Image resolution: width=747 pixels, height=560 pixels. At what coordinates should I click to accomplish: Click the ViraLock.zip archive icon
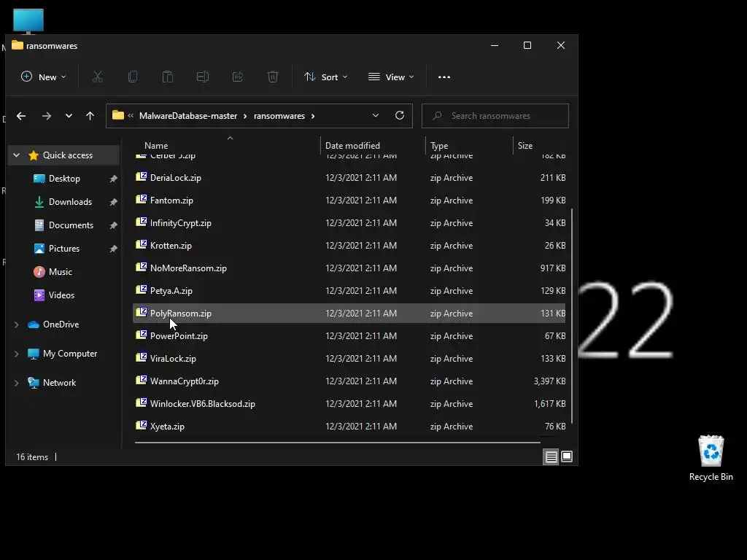141,357
